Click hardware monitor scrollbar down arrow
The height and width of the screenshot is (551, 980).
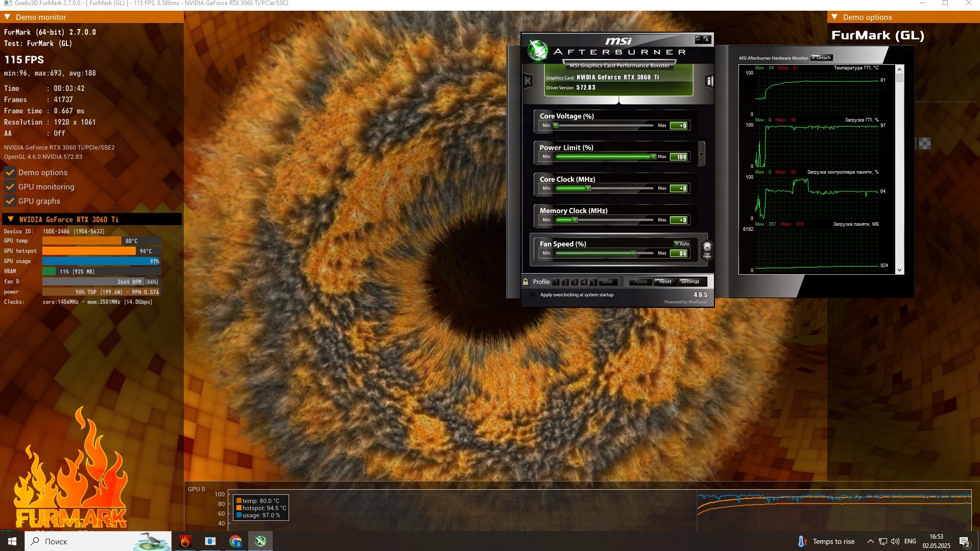899,270
